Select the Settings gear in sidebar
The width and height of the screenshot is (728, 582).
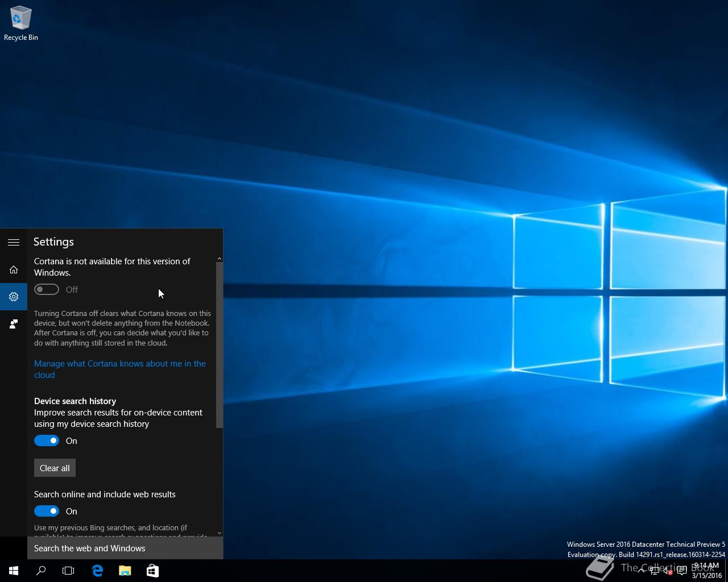[14, 297]
